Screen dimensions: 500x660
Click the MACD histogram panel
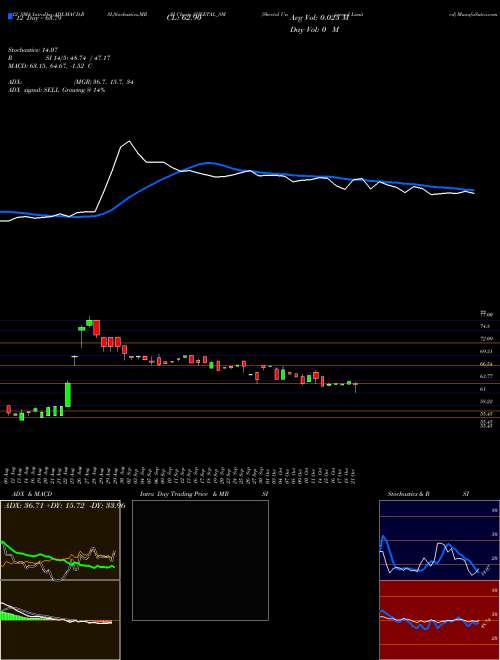(x=60, y=620)
